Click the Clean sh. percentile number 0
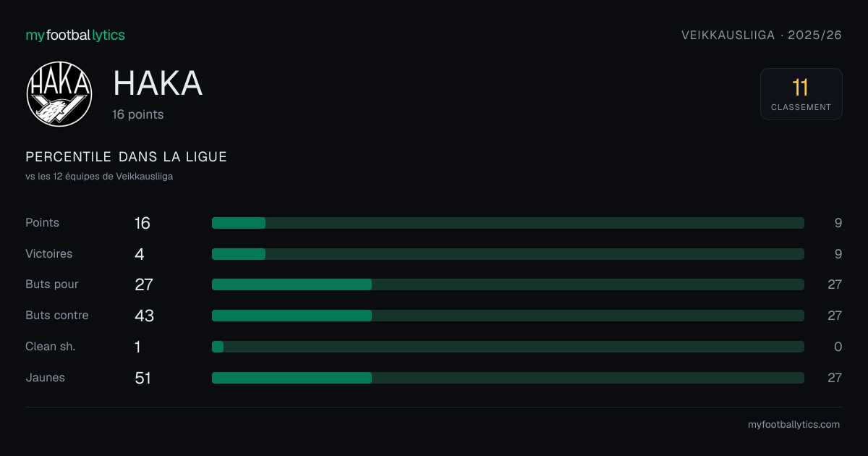The image size is (868, 456). point(838,347)
